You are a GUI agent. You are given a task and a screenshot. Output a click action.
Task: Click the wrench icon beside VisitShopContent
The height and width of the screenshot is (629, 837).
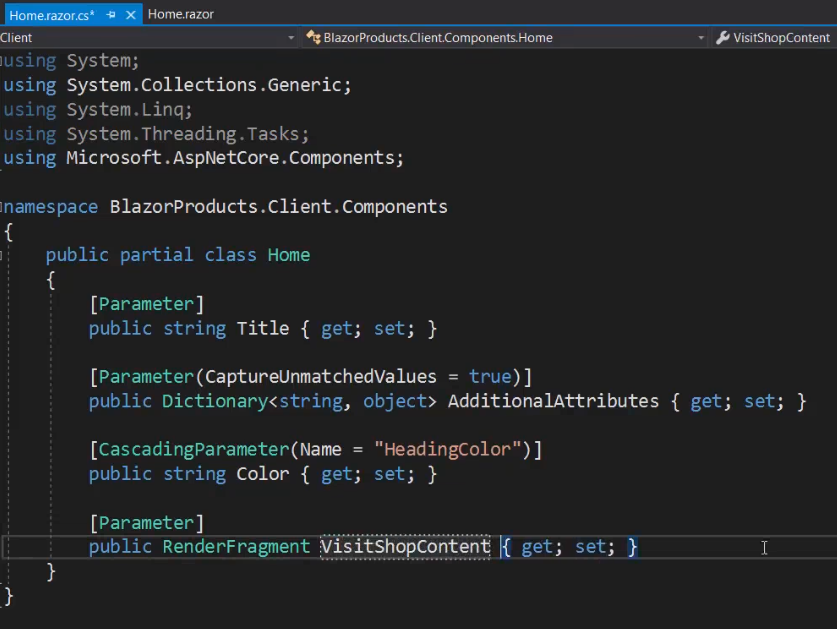tap(722, 38)
